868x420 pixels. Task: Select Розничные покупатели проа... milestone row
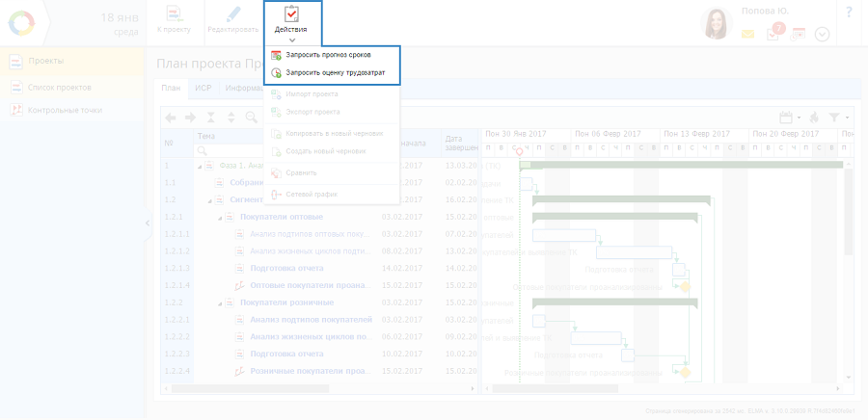(319, 371)
